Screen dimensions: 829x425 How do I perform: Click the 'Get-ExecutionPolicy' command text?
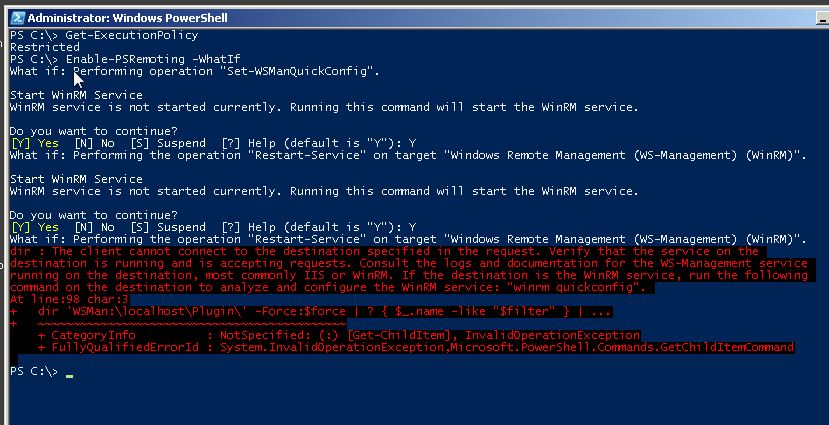point(132,35)
